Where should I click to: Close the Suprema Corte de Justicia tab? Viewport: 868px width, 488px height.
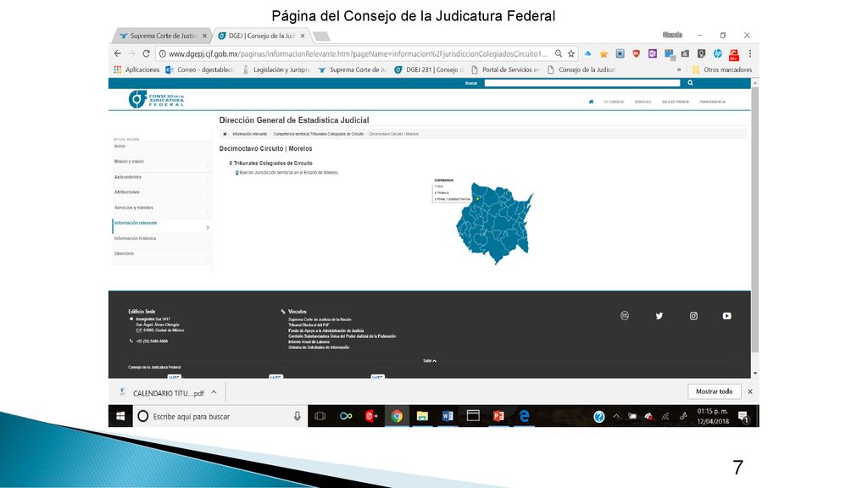pos(205,36)
